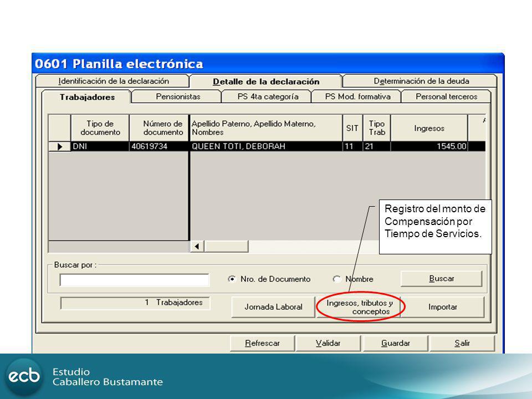Click the Número de documento column header
This screenshot has height=399, width=532.
click(159, 128)
